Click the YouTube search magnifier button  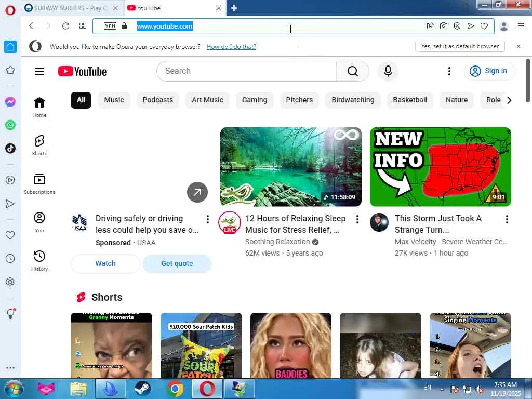click(353, 71)
